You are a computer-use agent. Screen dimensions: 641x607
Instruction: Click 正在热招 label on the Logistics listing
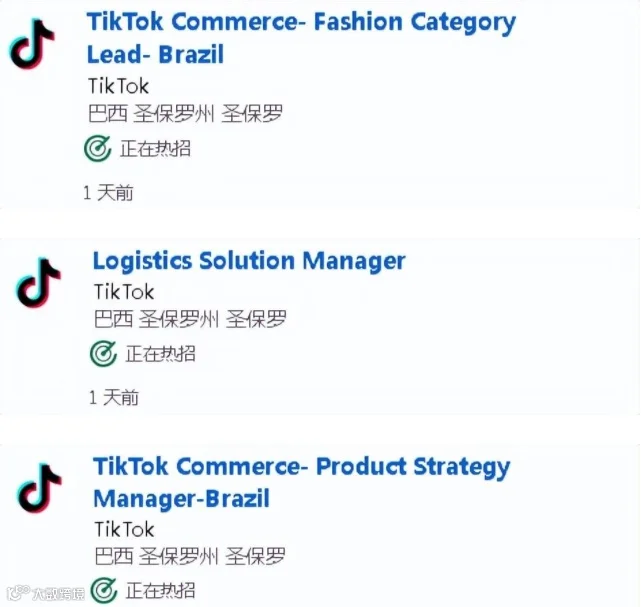point(161,354)
